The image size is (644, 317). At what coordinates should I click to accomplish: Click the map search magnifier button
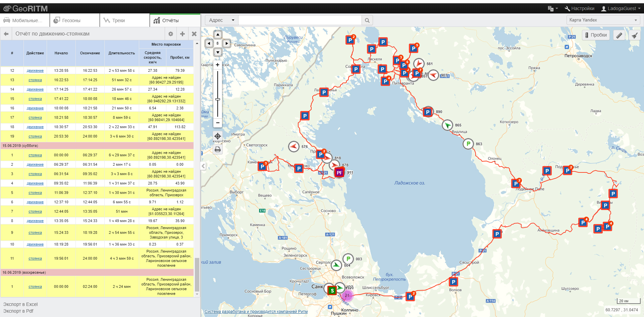(x=367, y=20)
